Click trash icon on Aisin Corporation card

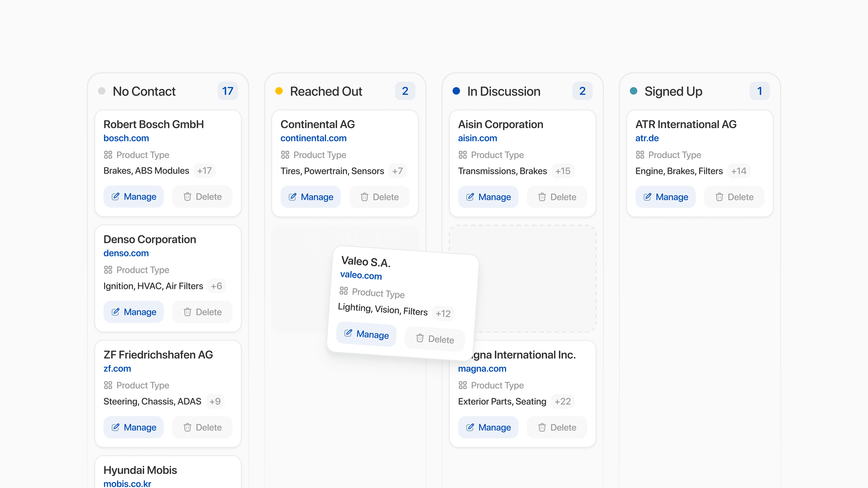click(542, 197)
